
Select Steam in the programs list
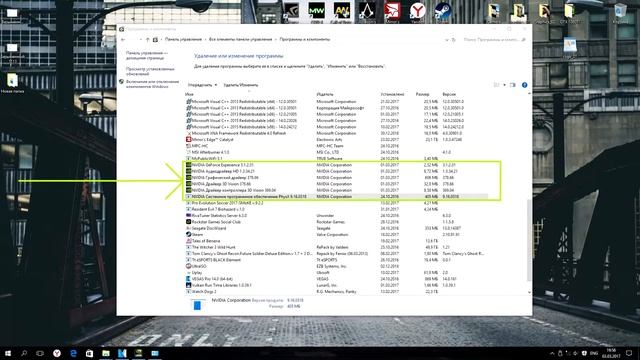pos(337,235)
